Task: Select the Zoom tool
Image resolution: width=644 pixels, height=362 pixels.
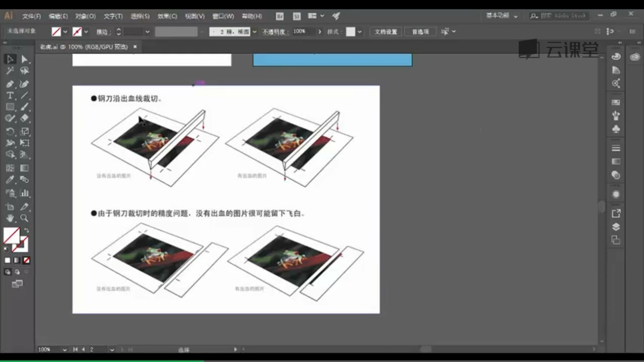Action: tap(24, 218)
